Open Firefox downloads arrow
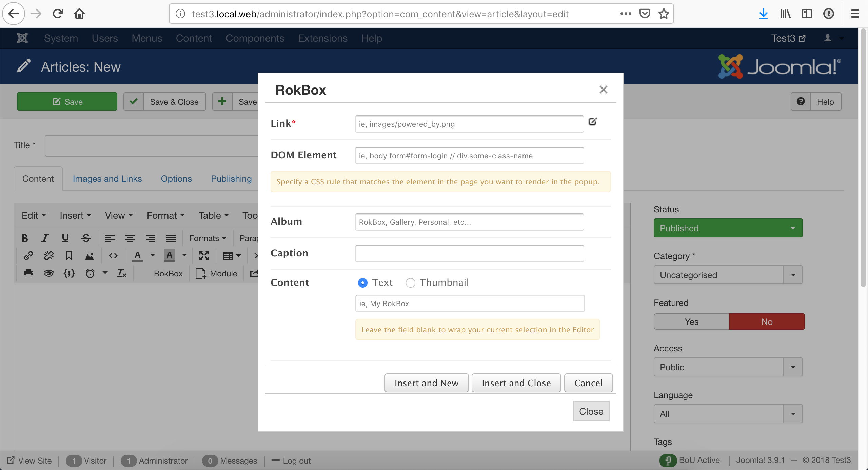868x470 pixels. [x=763, y=14]
